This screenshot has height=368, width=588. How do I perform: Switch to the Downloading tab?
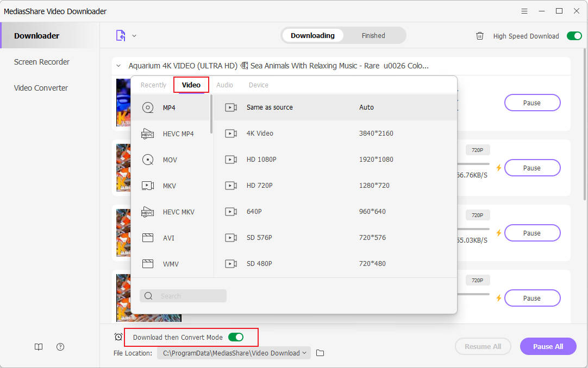[312, 36]
